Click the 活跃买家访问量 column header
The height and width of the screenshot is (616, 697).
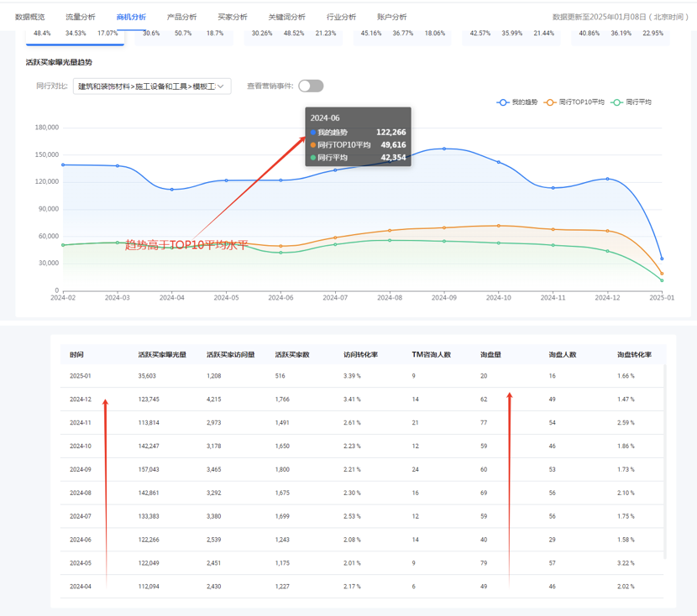pos(231,354)
